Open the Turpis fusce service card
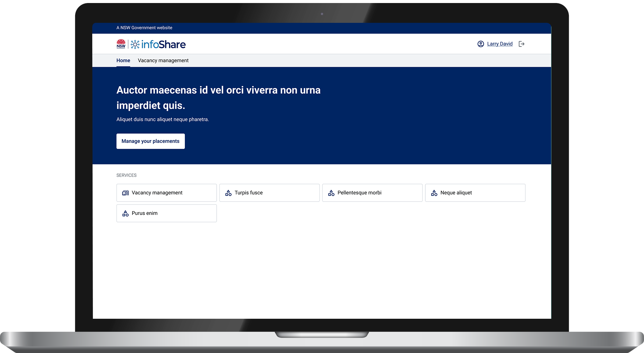This screenshot has height=353, width=644. pos(269,193)
